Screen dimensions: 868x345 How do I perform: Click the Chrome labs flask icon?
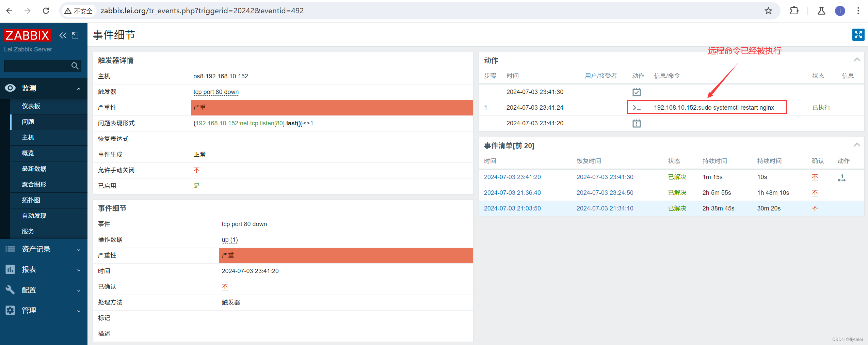pos(821,11)
